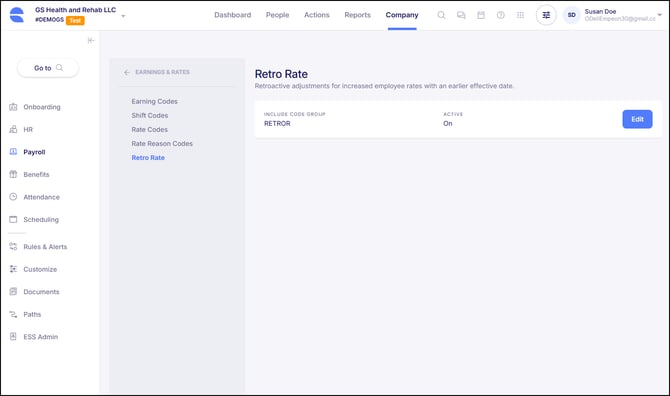Select Earning Codes in submenu
The height and width of the screenshot is (396, 670).
155,101
